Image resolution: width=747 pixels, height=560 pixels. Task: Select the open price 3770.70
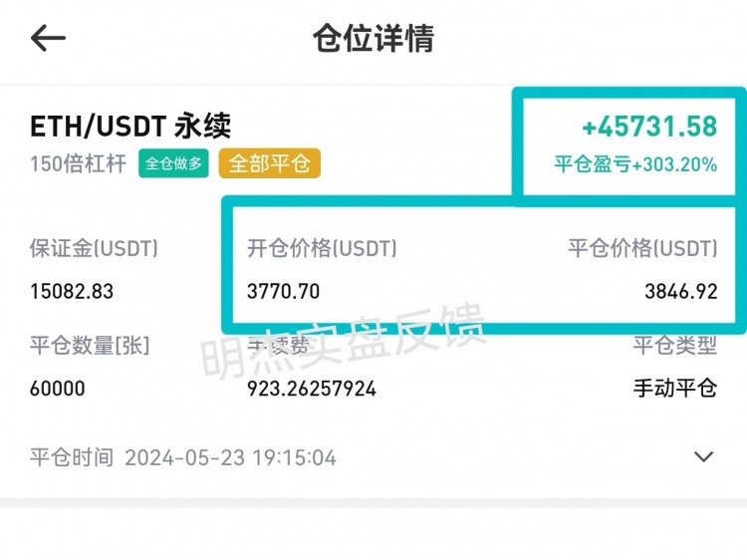pyautogui.click(x=284, y=291)
